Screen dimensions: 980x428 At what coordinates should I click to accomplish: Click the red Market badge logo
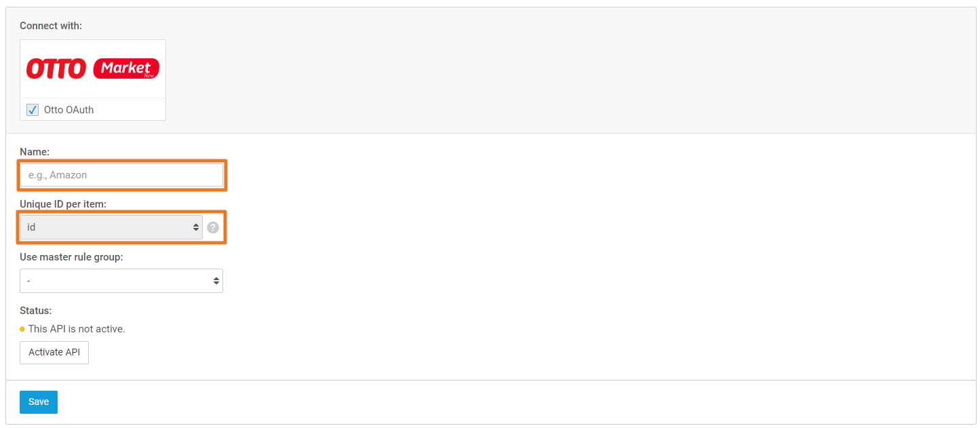tap(126, 69)
